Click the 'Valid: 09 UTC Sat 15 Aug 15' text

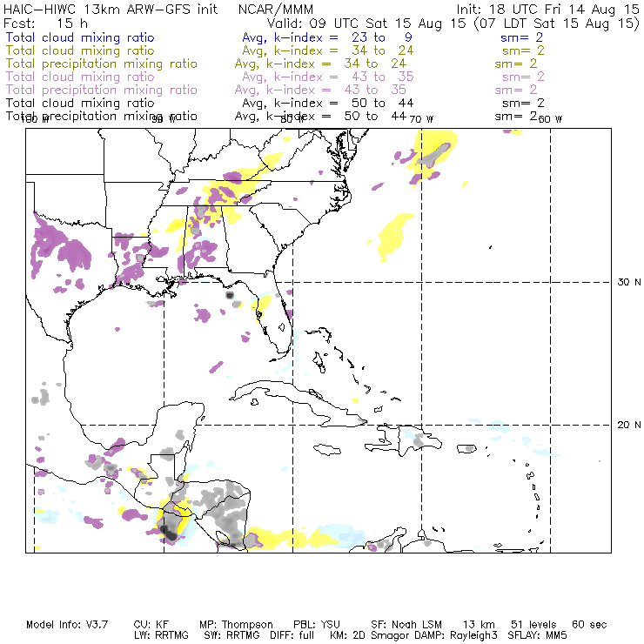coord(368,23)
